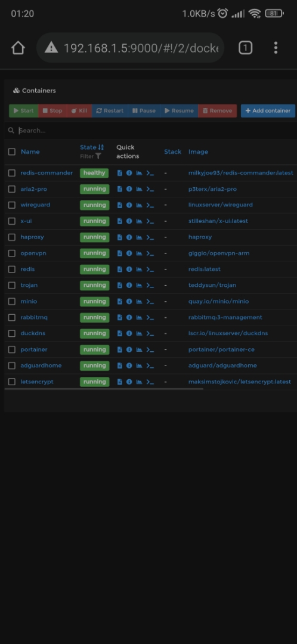This screenshot has width=297, height=644.
Task: Click the horizontal scrollbar under the table
Action: tap(104, 389)
